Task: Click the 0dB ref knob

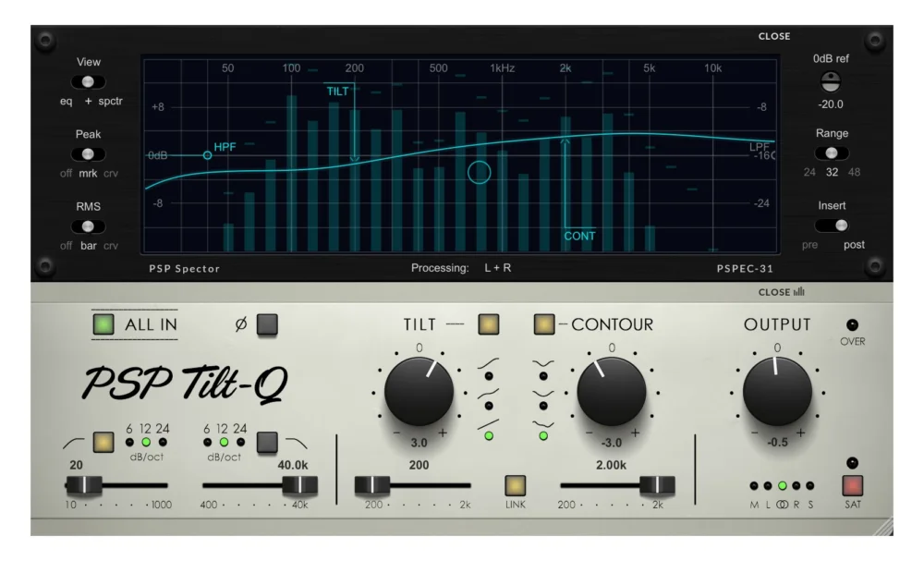Action: coord(831,82)
